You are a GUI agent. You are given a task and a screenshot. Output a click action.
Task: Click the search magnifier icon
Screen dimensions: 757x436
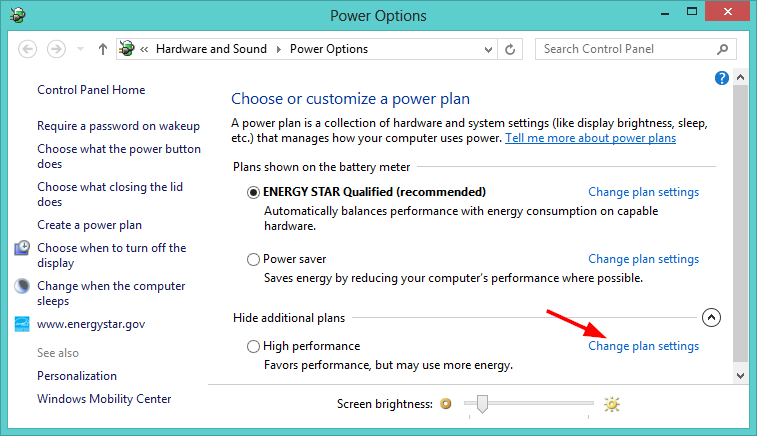point(722,49)
